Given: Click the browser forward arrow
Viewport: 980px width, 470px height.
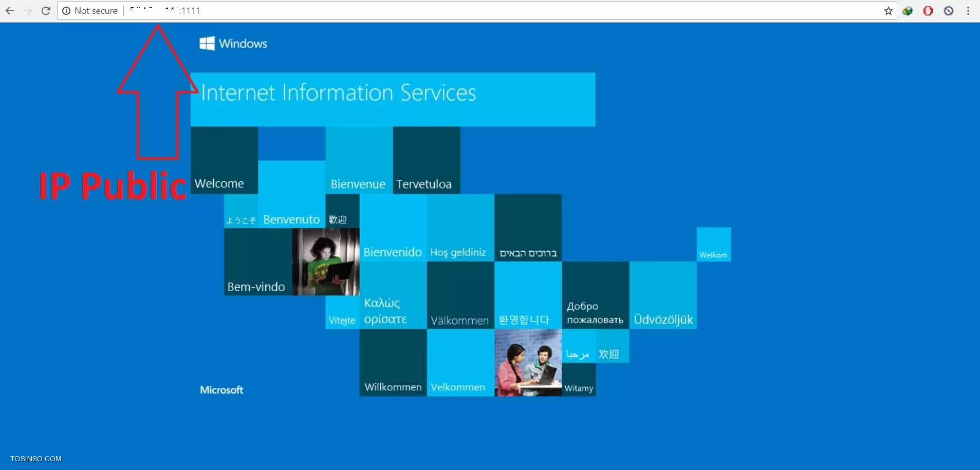Looking at the screenshot, I should (28, 11).
